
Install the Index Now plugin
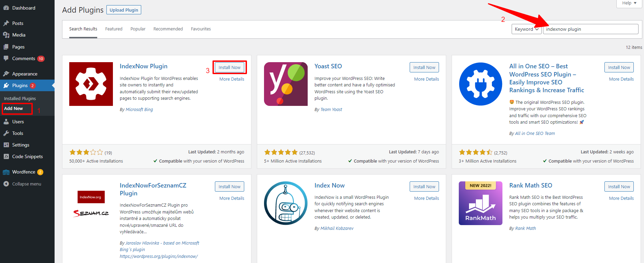pos(424,186)
